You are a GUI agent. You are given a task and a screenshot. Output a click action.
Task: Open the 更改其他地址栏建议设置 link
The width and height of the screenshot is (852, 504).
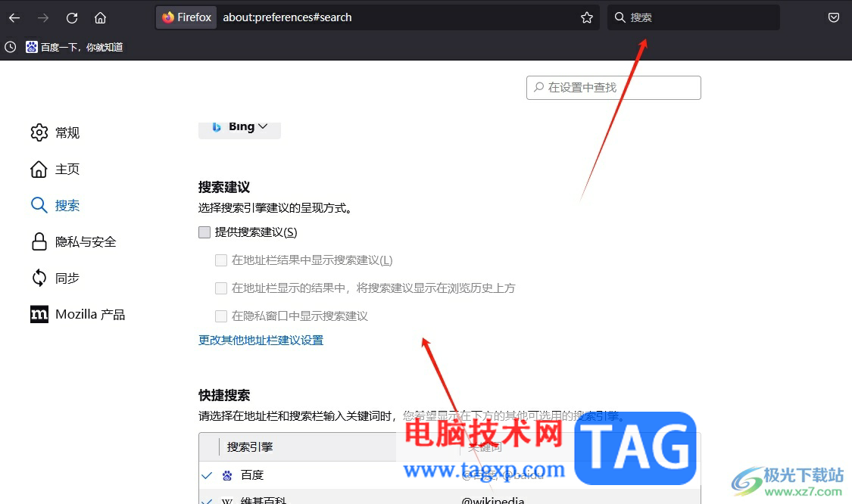[x=261, y=340]
